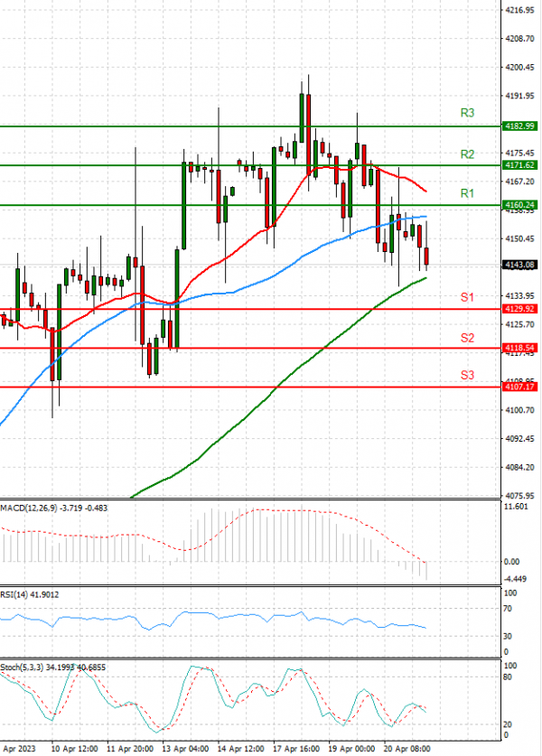Click the S1 support label
Viewport: 542px width, 756px height.
467,297
